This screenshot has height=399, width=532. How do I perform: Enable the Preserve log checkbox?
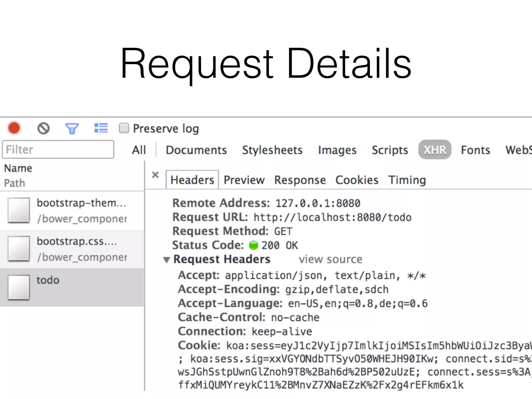[124, 128]
